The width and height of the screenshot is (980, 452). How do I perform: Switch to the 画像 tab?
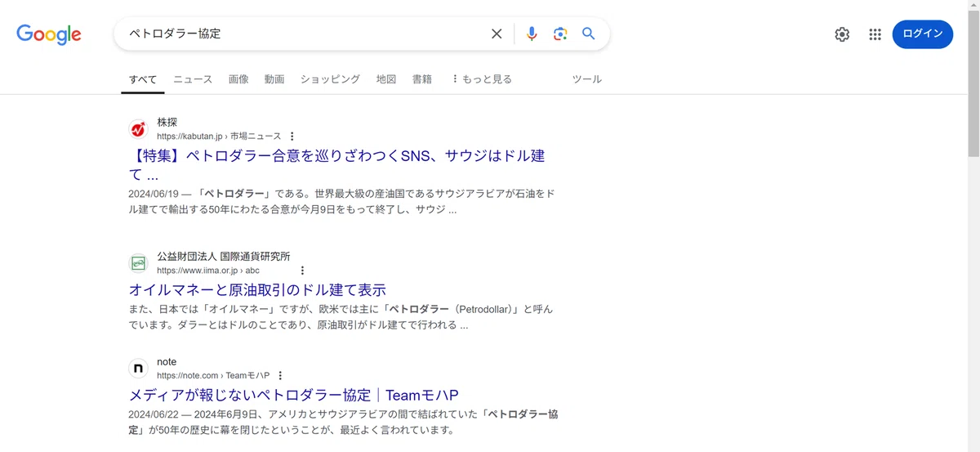tap(238, 79)
